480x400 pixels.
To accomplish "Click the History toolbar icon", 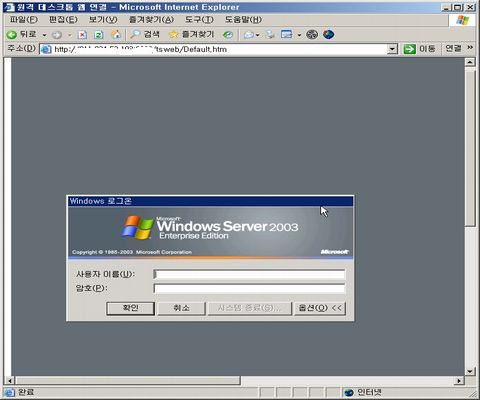I will tap(228, 35).
